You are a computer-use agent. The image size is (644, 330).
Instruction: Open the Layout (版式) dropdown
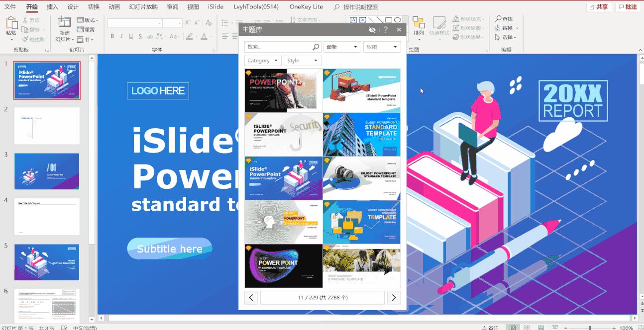[88, 20]
